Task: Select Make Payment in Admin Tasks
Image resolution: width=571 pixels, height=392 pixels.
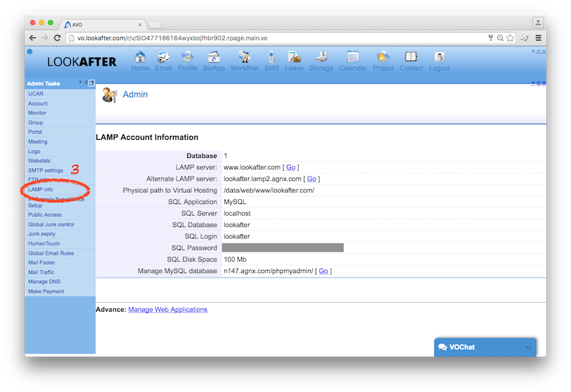Action: pyautogui.click(x=46, y=291)
